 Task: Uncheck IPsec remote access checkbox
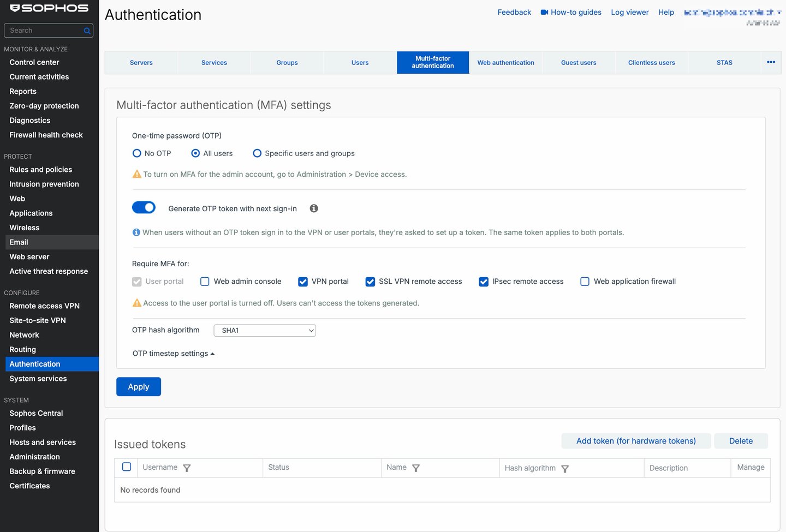[484, 282]
